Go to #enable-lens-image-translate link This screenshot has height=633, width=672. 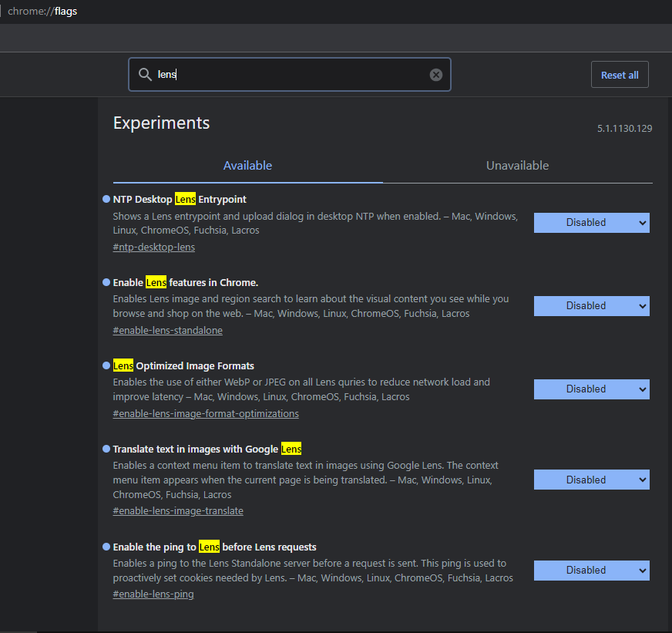(178, 510)
